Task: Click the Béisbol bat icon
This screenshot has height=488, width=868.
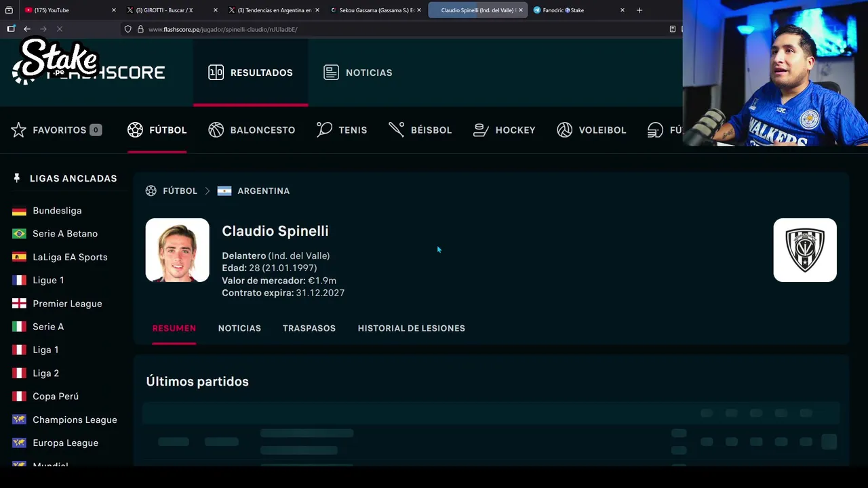Action: (x=396, y=129)
